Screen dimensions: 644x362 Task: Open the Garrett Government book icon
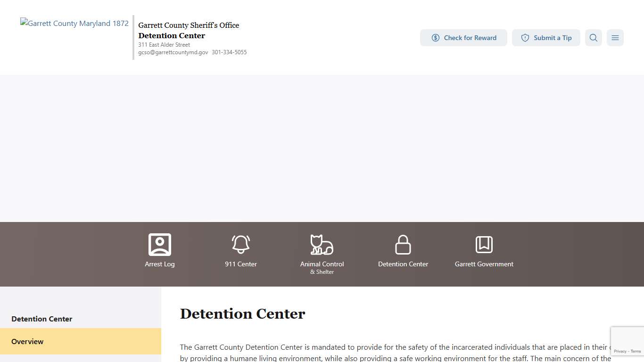tap(484, 244)
